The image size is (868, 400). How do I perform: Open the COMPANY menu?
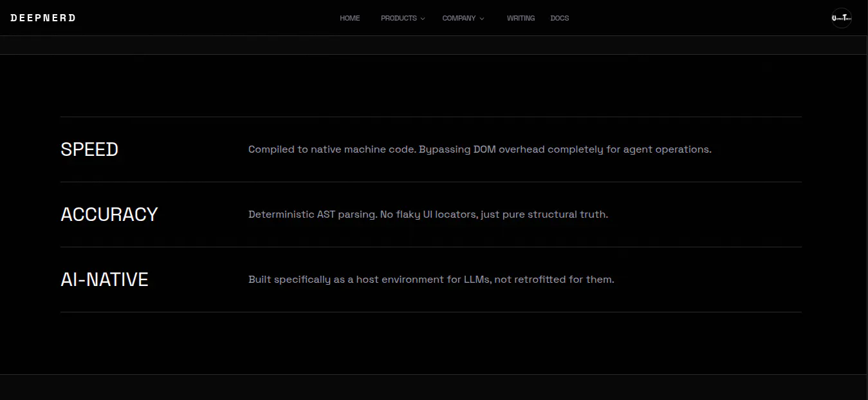pos(463,18)
